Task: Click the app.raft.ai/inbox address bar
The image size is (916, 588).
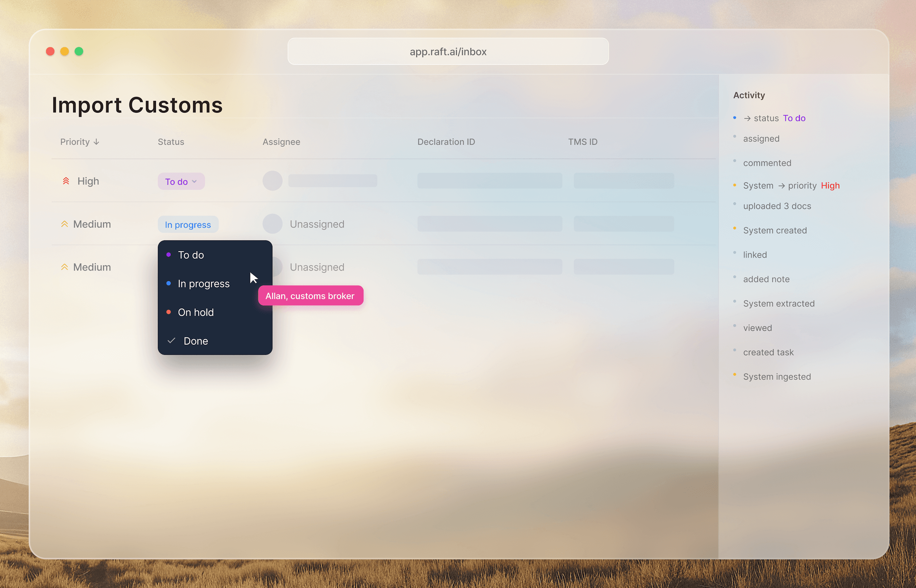Action: [x=448, y=52]
